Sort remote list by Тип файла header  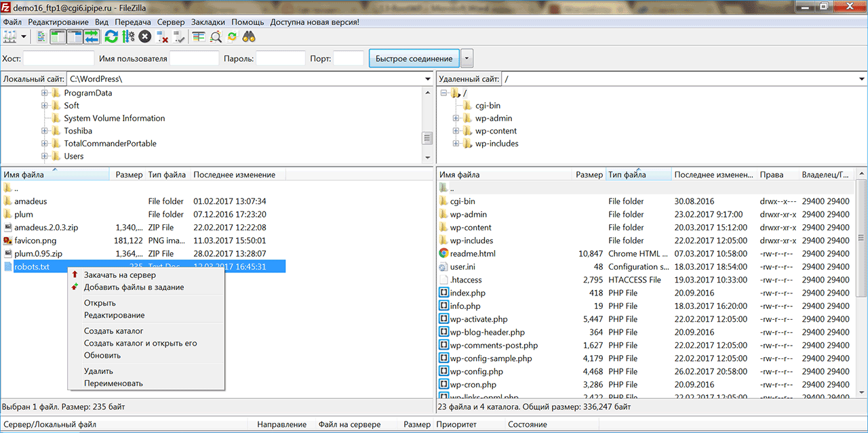click(639, 175)
